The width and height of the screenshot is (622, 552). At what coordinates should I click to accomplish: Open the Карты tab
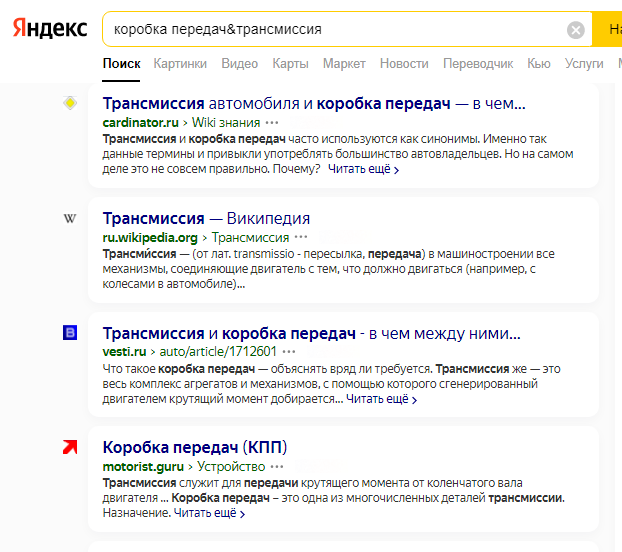click(290, 63)
